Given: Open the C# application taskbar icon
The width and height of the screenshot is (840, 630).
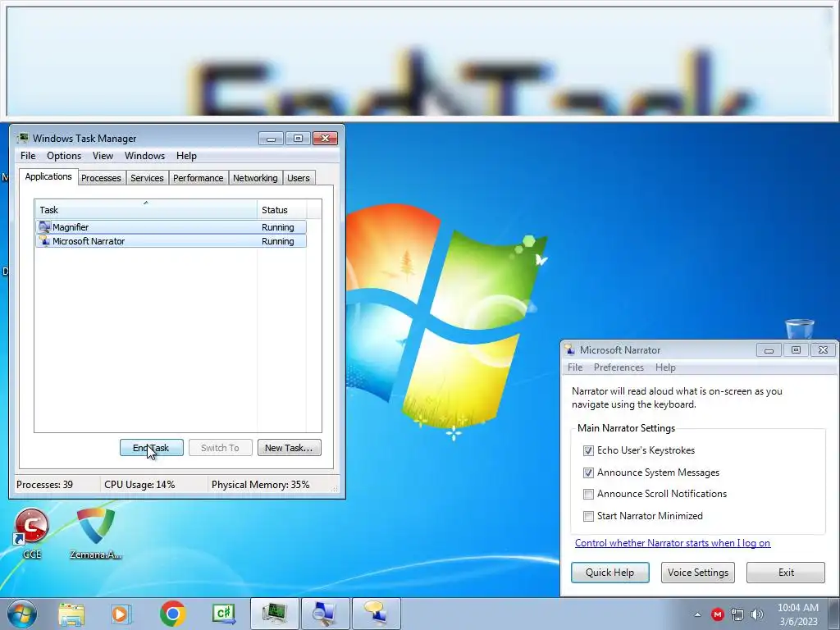Looking at the screenshot, I should (223, 614).
